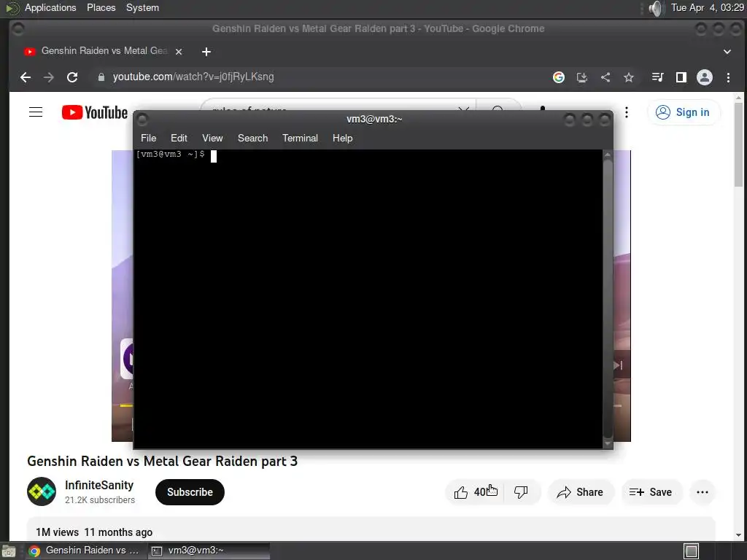Click the Share button under the video
Screen dimensions: 747x560
580,492
